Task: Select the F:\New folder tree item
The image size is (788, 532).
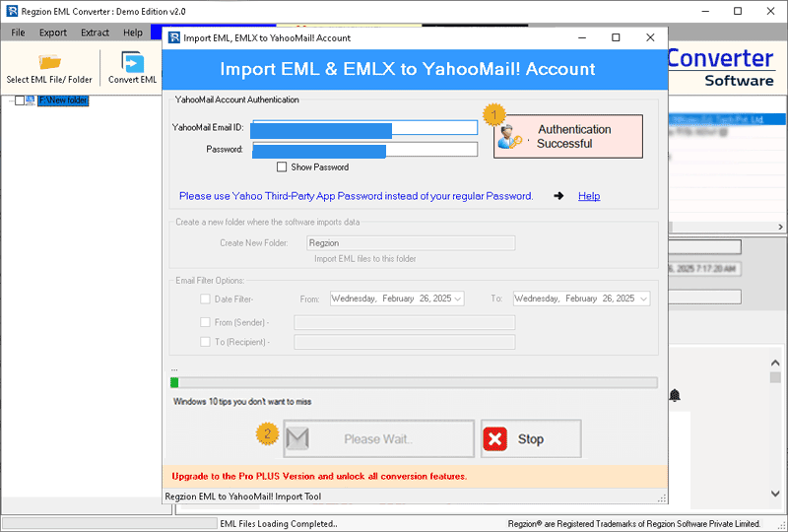Action: click(63, 100)
